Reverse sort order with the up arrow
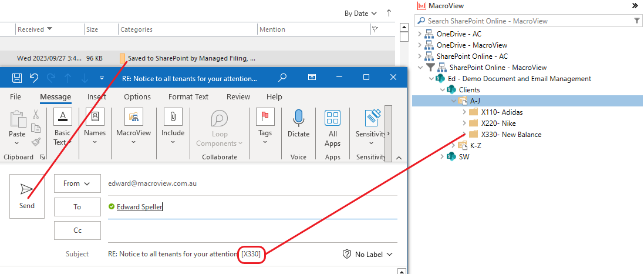The image size is (644, 274). point(389,13)
